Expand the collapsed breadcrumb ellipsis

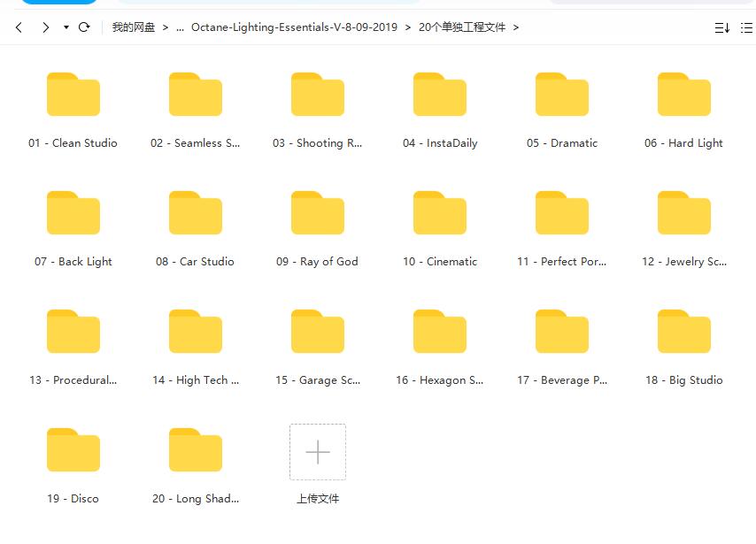[180, 28]
